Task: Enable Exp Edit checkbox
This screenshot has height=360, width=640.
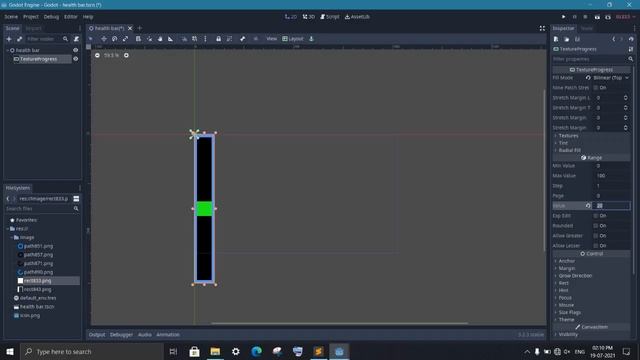Action: pos(596,216)
